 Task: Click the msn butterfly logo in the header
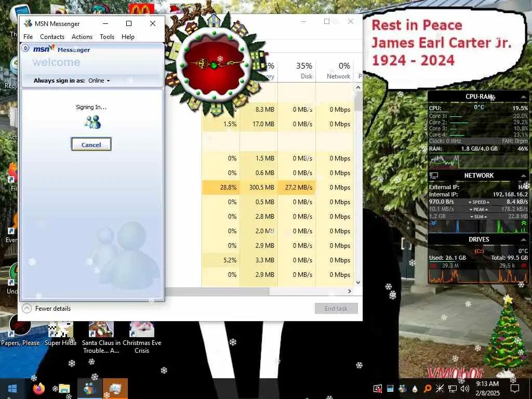click(x=44, y=49)
